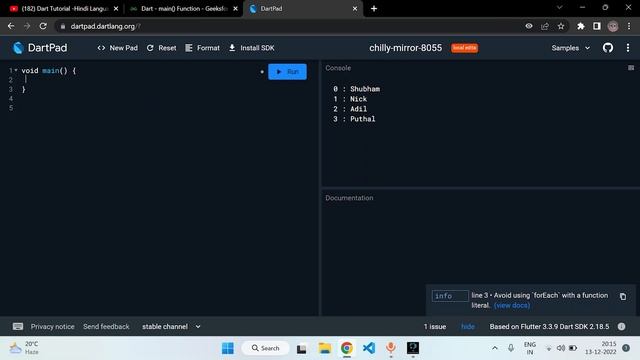Reload the DartPad page

[x=43, y=26]
